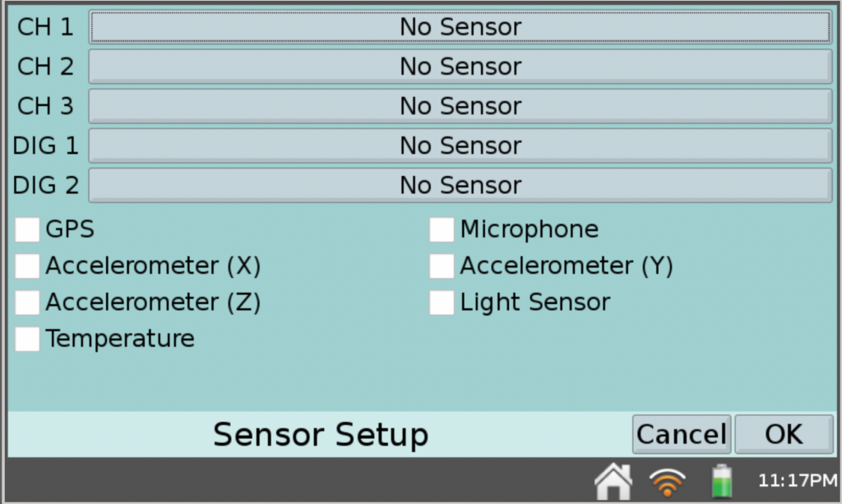Toggle Accelerometer (Y) on
Screen dimensions: 842x504
coord(441,266)
